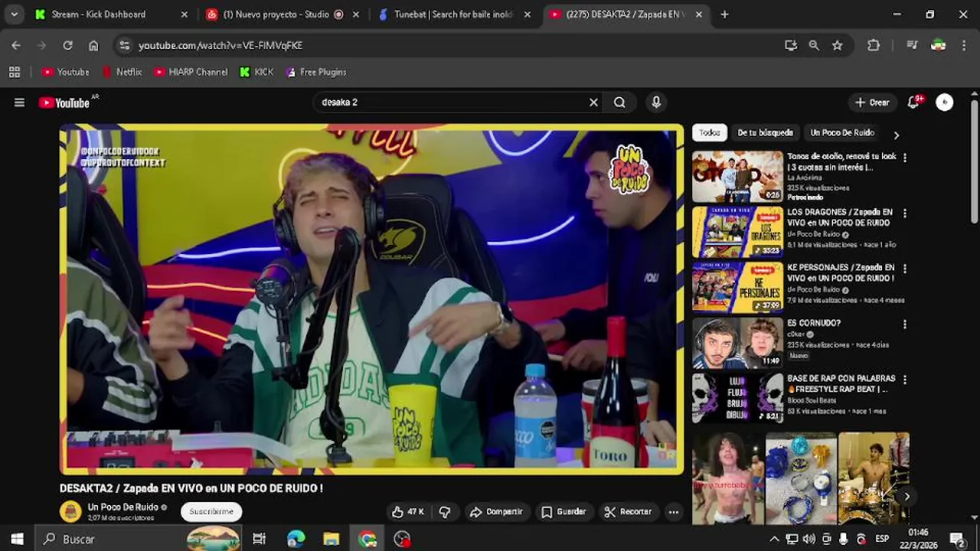980x551 pixels.
Task: Bookmark this page with star icon
Action: (838, 46)
